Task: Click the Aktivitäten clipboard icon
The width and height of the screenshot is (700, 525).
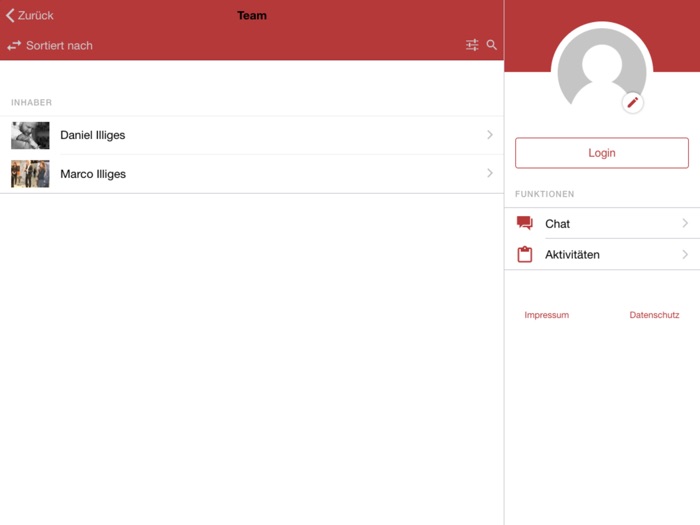Action: coord(525,254)
